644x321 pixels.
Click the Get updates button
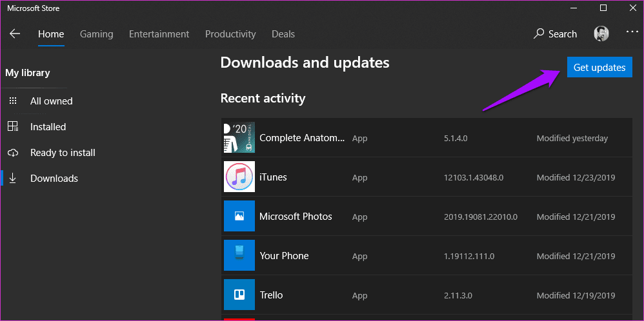(x=599, y=67)
